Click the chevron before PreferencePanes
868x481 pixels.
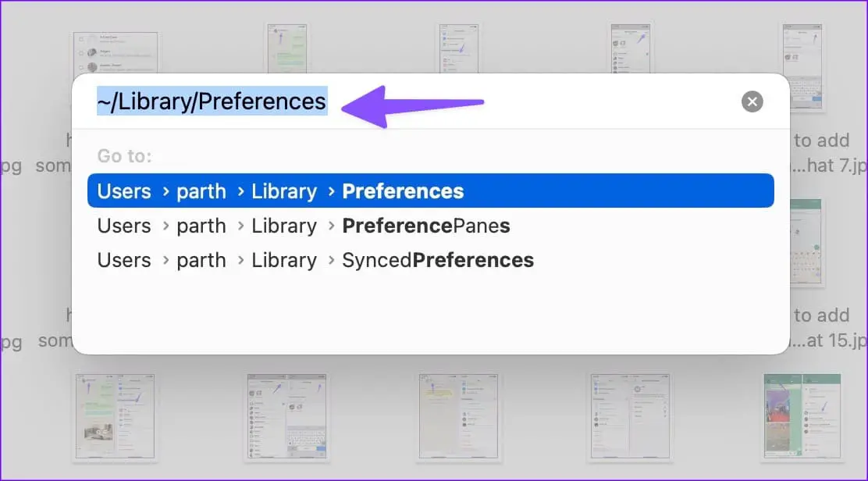pos(331,226)
